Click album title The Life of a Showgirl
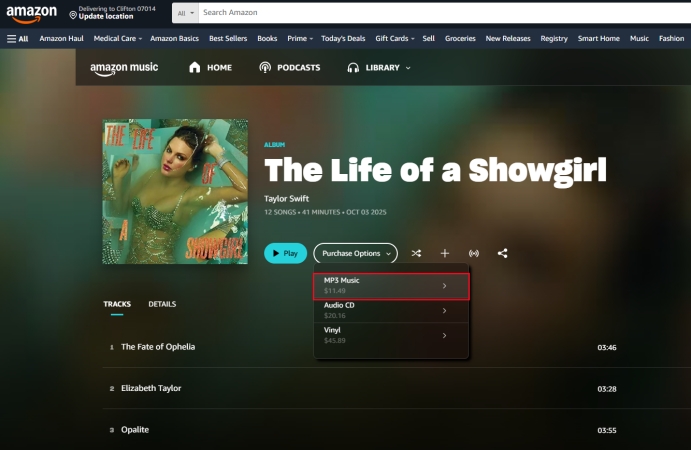This screenshot has height=450, width=691. pyautogui.click(x=435, y=171)
